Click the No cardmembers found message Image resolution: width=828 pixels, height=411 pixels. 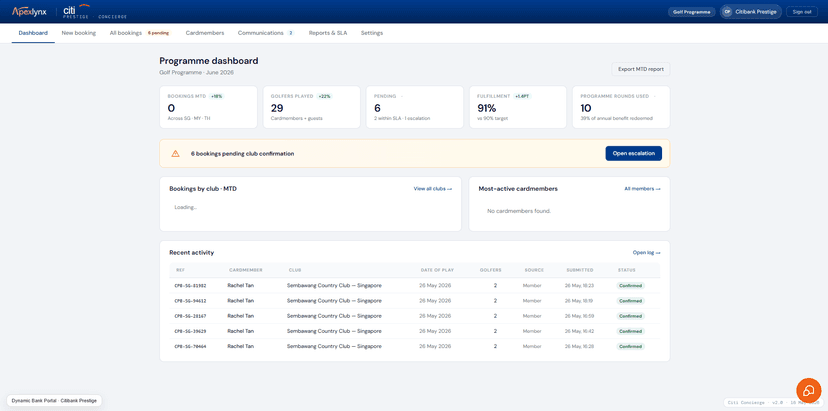[519, 211]
